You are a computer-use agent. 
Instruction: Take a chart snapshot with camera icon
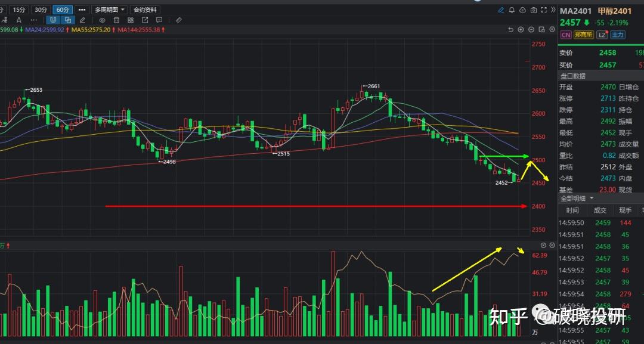pos(533,10)
